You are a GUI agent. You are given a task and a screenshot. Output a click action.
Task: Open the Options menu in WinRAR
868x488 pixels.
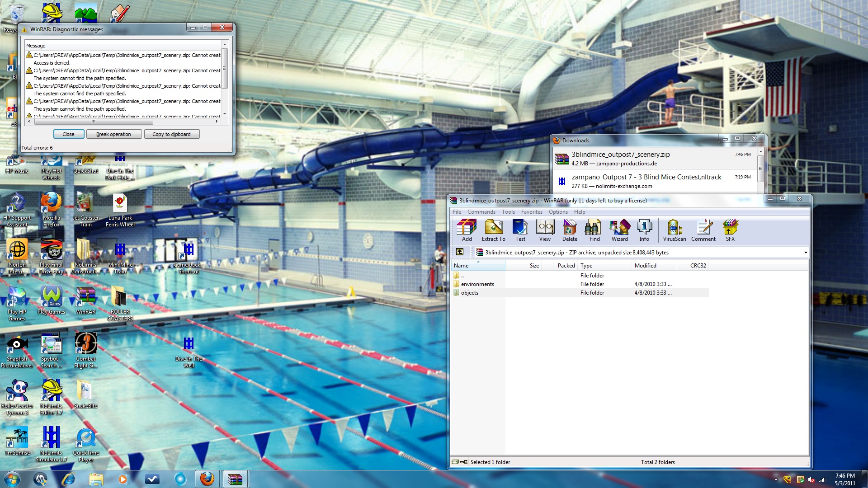tap(558, 211)
